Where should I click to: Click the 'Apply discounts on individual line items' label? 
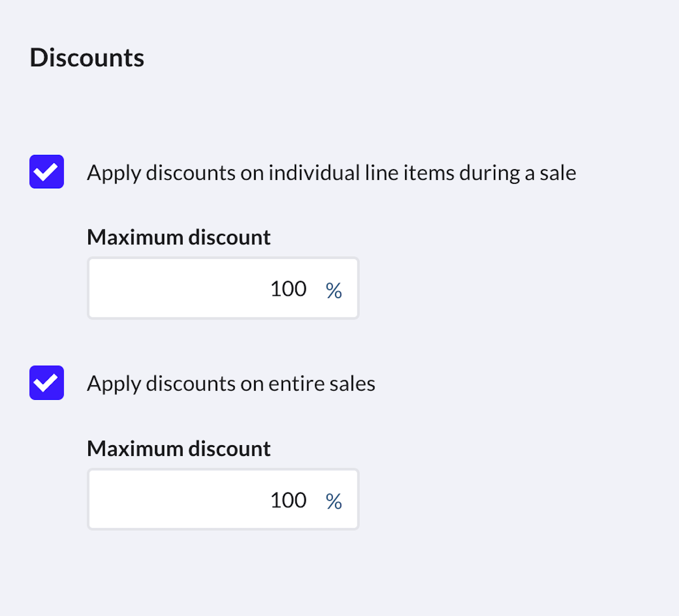point(331,173)
